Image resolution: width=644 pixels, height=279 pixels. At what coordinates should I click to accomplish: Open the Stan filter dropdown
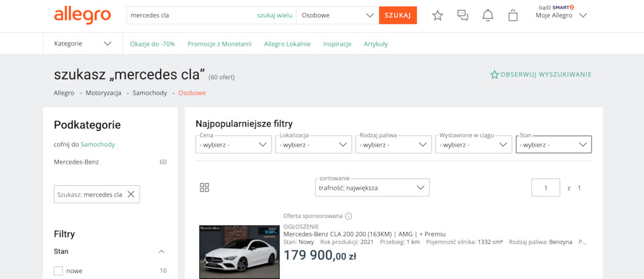pyautogui.click(x=553, y=145)
